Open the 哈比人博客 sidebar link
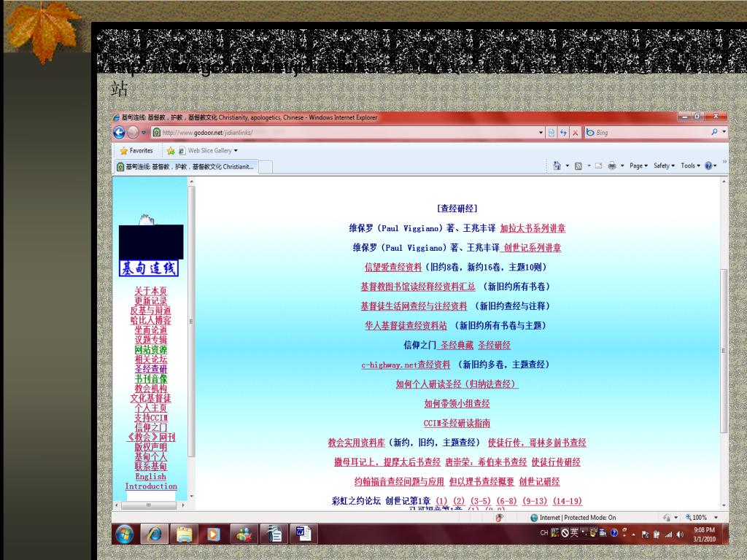 (x=150, y=320)
